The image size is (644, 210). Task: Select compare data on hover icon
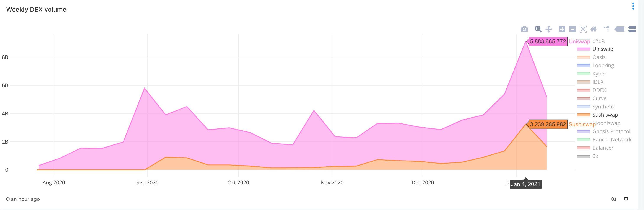click(x=632, y=29)
